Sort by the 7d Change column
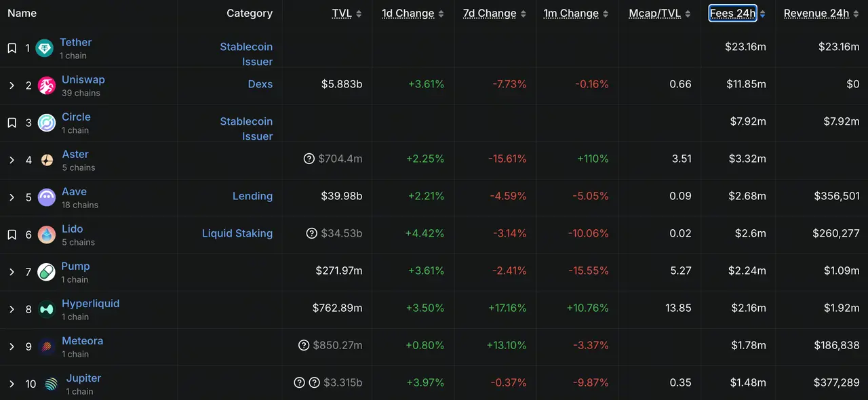 [490, 14]
